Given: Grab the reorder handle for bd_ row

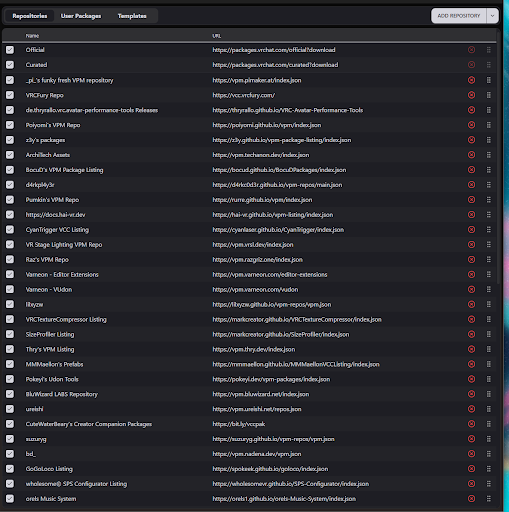Looking at the screenshot, I should (x=489, y=454).
